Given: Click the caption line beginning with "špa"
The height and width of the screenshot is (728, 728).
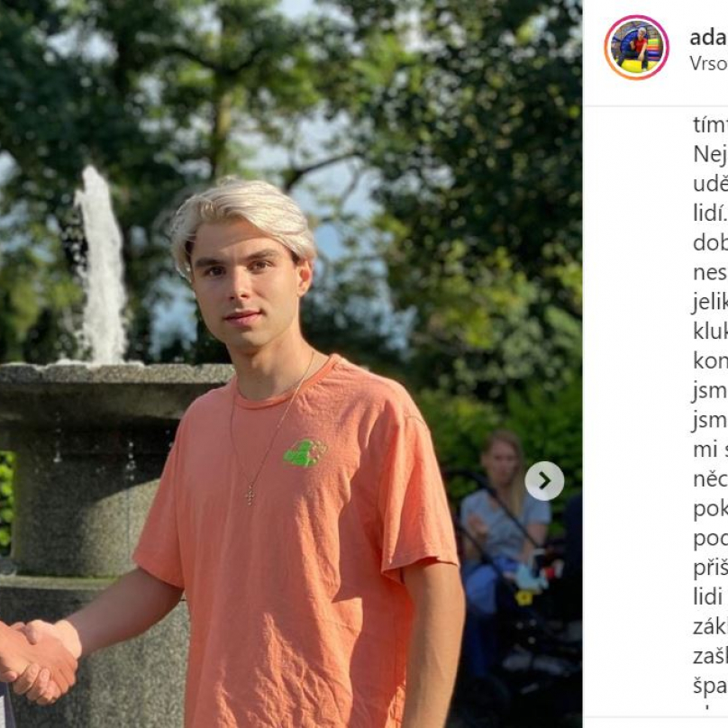Looking at the screenshot, I should [710, 687].
